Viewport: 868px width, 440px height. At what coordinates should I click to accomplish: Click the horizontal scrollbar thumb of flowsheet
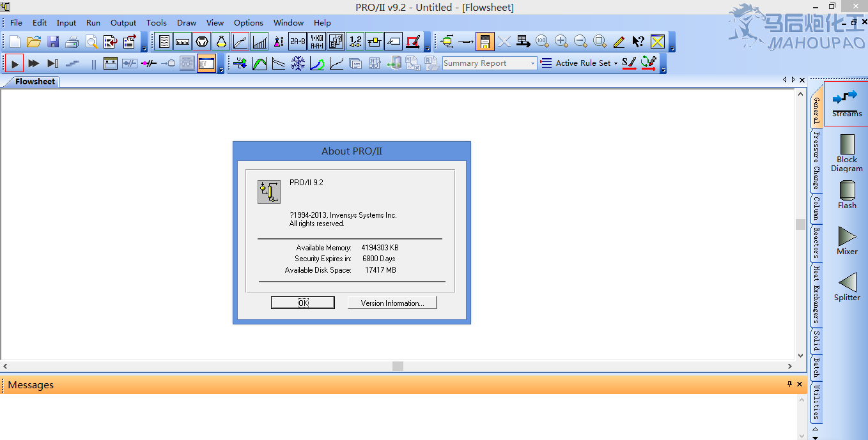click(x=398, y=367)
